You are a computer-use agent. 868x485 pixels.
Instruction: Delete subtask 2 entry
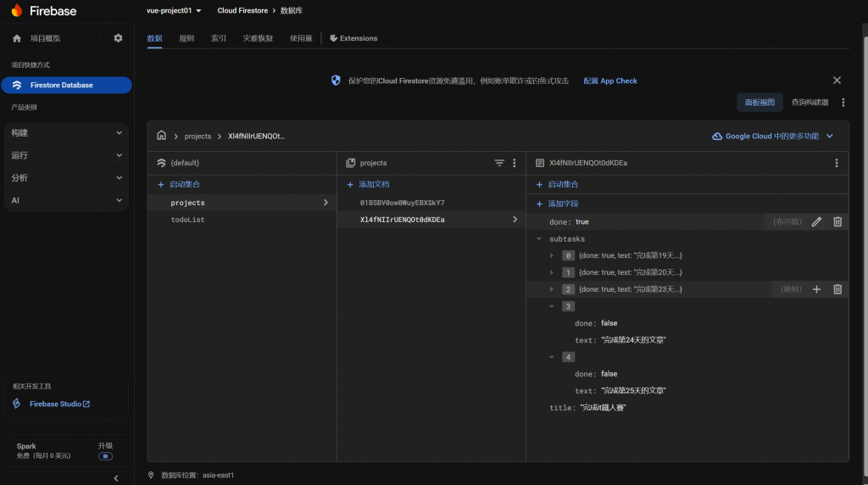837,290
